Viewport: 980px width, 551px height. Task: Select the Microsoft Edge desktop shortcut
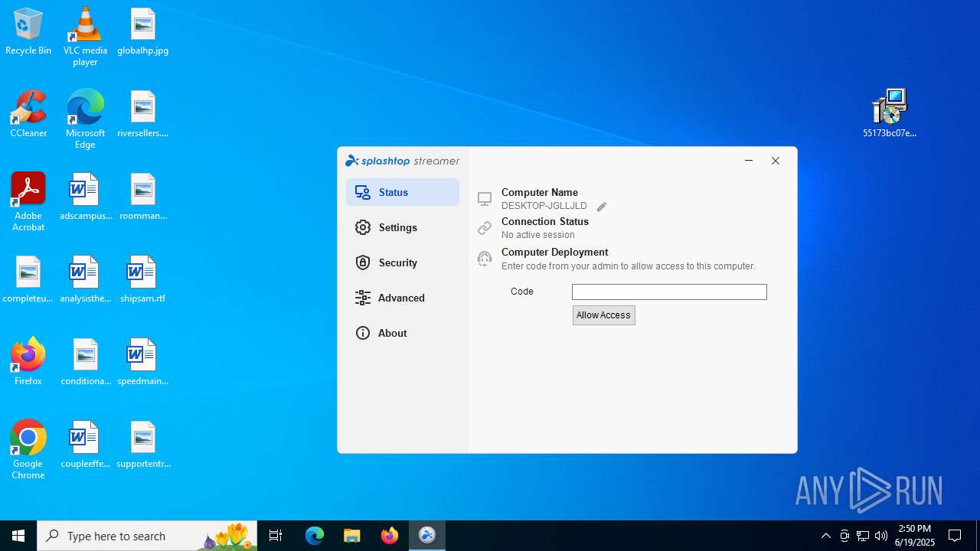(x=85, y=119)
